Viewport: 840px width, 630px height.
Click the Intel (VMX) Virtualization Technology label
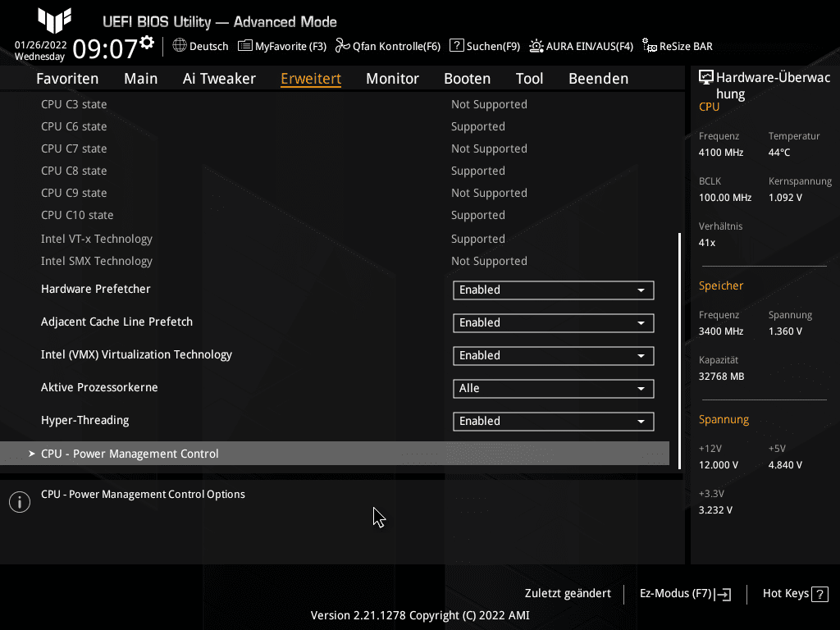coord(137,354)
